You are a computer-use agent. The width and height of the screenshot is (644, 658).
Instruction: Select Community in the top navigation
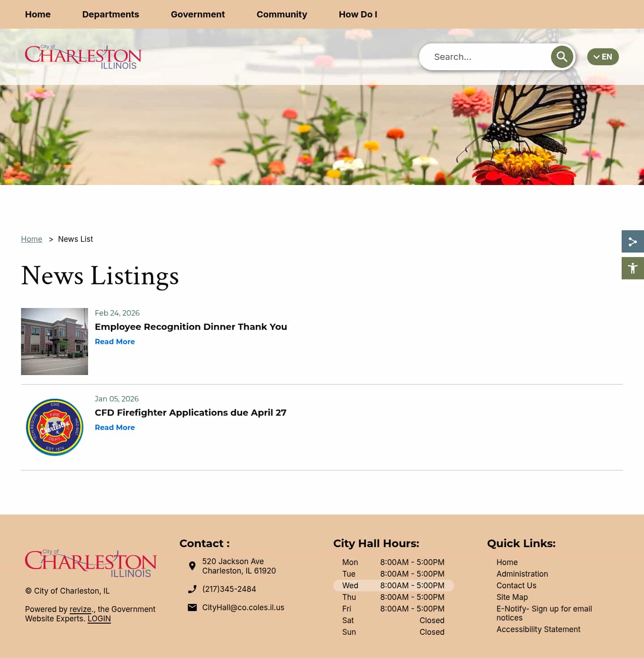282,14
